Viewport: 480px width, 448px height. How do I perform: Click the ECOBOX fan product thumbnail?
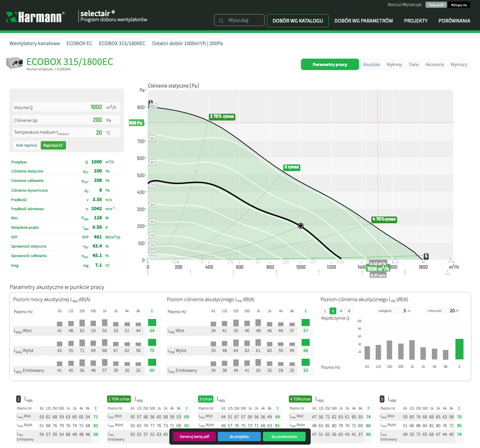pyautogui.click(x=14, y=63)
